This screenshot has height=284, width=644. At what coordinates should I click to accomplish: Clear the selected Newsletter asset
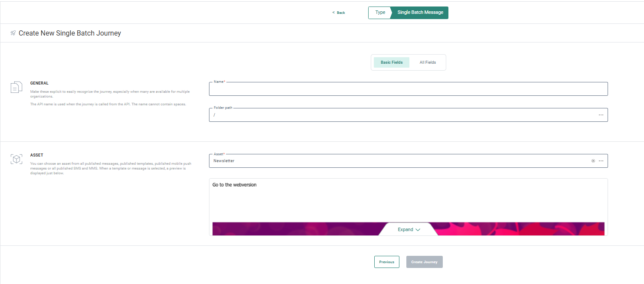pos(593,161)
